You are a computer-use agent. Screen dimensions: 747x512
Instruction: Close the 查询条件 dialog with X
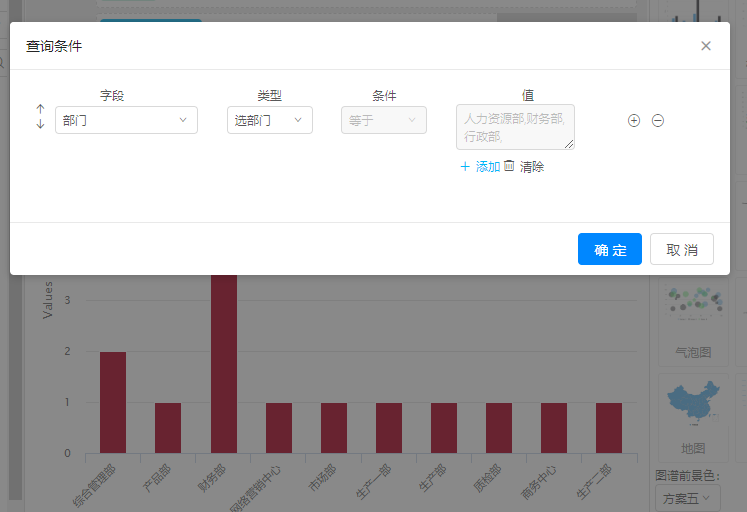coord(706,46)
